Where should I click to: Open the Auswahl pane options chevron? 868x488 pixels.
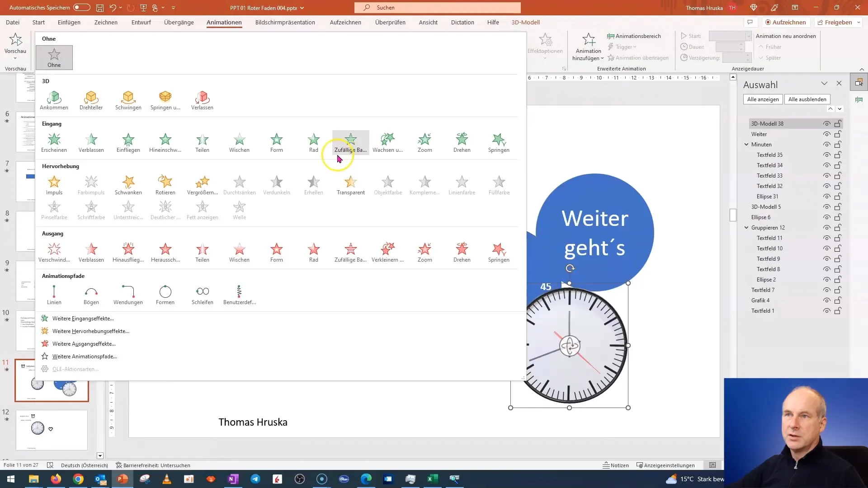pos(824,84)
